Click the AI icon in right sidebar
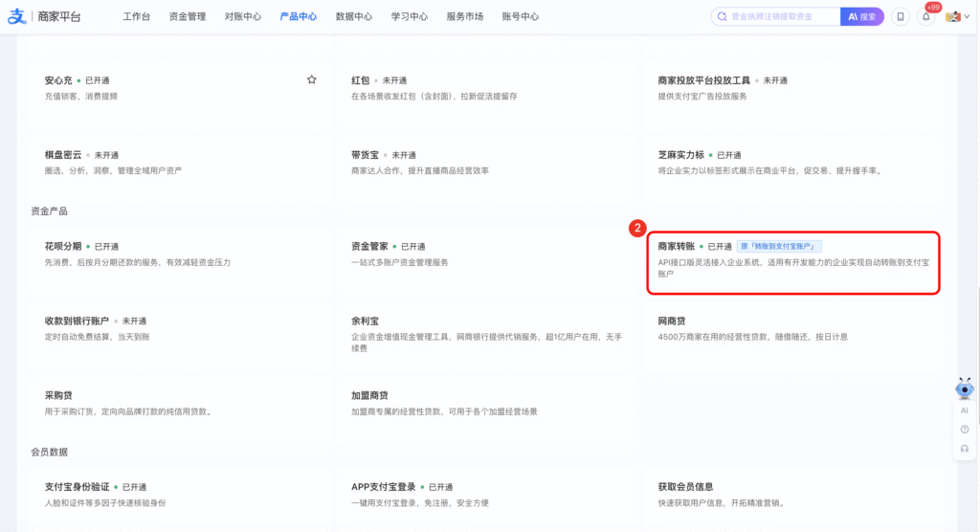 (965, 410)
